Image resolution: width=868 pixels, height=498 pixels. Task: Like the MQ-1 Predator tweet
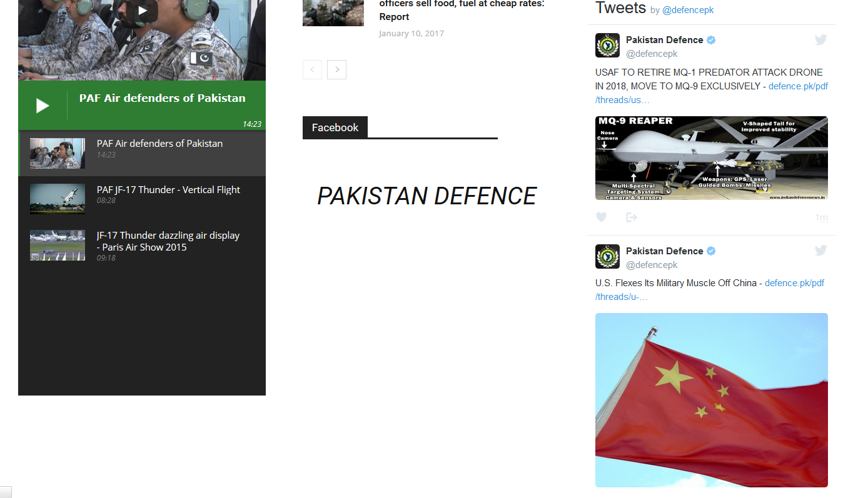601,217
